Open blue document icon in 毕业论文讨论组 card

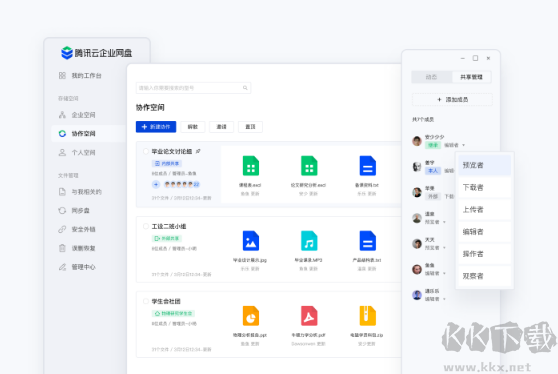click(368, 166)
